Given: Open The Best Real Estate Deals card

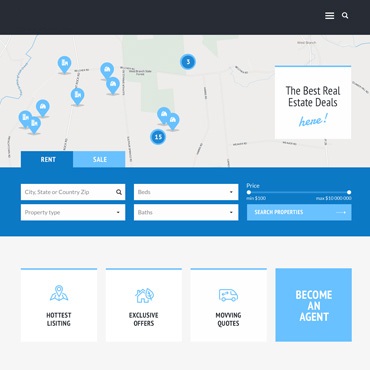Looking at the screenshot, I should pyautogui.click(x=313, y=102).
